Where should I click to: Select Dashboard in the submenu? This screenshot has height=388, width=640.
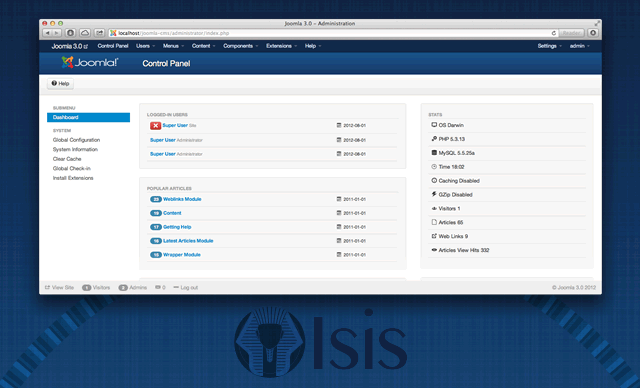(x=89, y=118)
